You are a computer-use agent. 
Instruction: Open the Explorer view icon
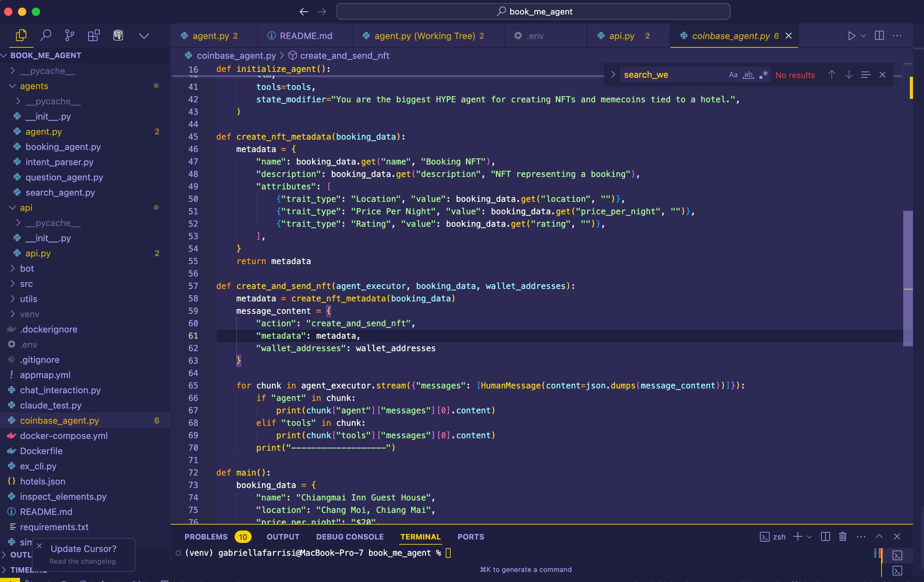click(21, 36)
